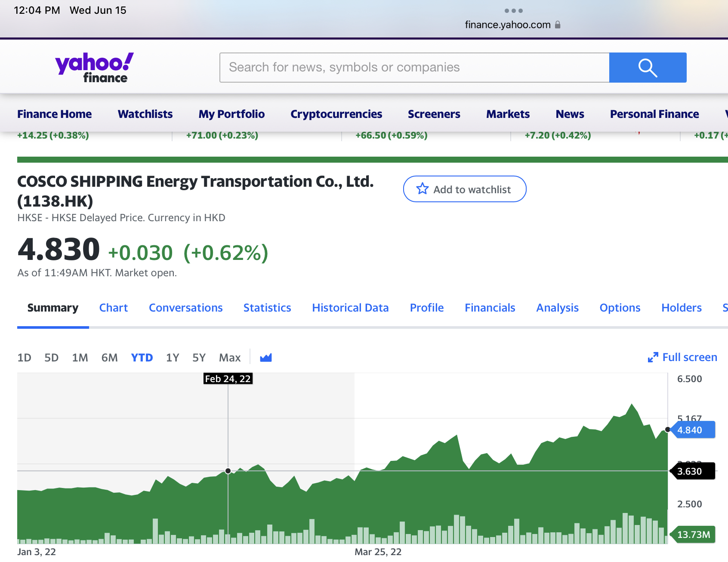The width and height of the screenshot is (728, 562).
Task: Switch to the Financials tab
Action: point(490,308)
